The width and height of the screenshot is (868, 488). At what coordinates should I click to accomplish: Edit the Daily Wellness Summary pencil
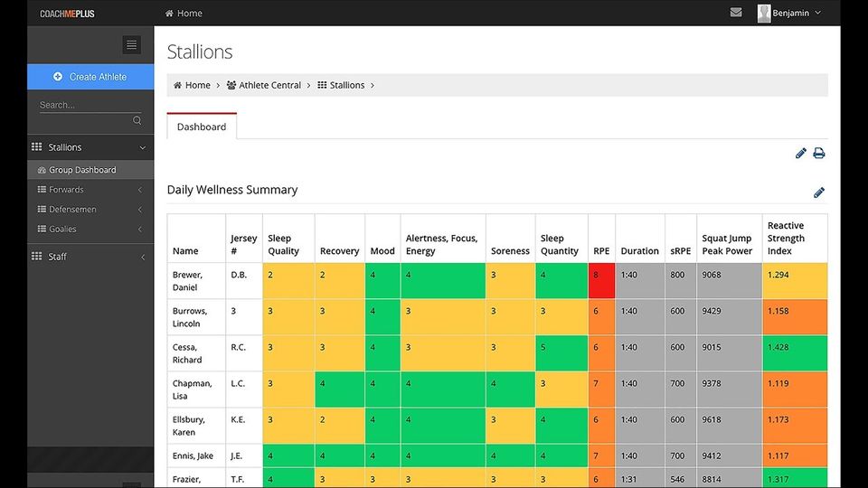[819, 192]
